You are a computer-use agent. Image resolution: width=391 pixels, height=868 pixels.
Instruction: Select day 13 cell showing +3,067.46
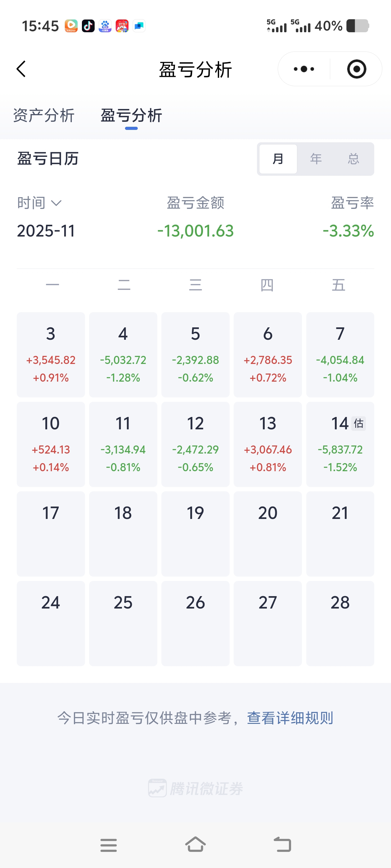[267, 444]
